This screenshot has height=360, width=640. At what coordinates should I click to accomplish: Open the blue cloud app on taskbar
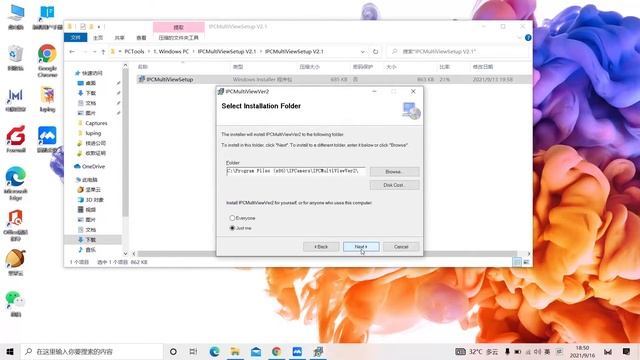point(297,351)
